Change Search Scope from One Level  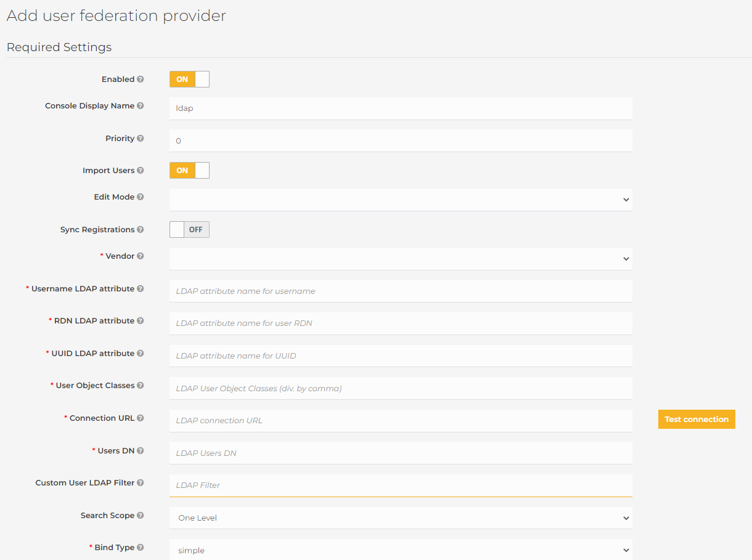(x=401, y=517)
